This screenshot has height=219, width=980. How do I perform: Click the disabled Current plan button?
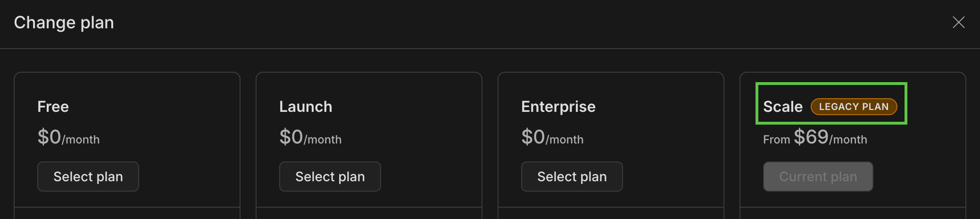pyautogui.click(x=818, y=177)
